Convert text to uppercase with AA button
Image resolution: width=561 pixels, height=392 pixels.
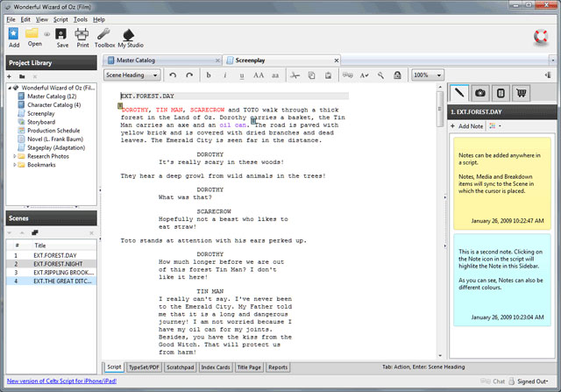tap(259, 75)
